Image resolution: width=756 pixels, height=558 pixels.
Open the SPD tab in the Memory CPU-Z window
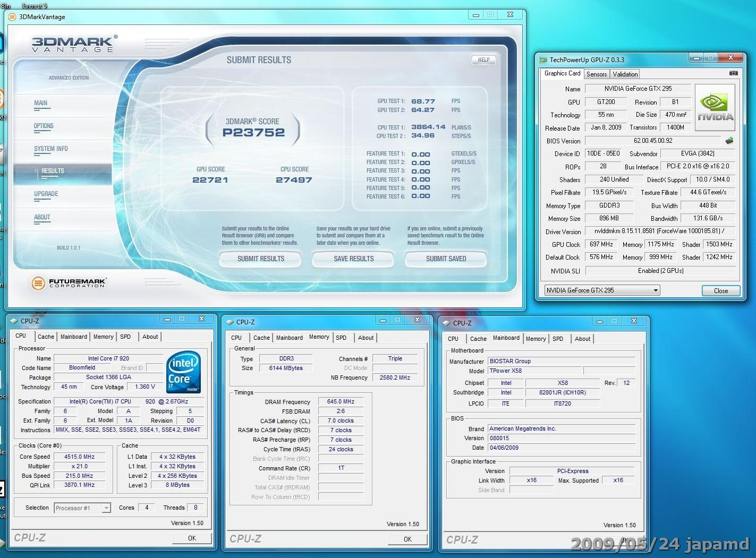(341, 338)
